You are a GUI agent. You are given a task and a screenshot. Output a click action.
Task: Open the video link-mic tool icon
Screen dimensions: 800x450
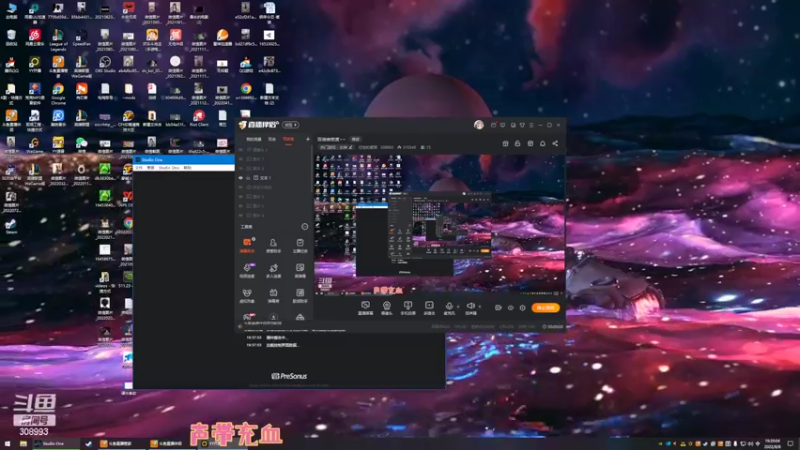247,270
